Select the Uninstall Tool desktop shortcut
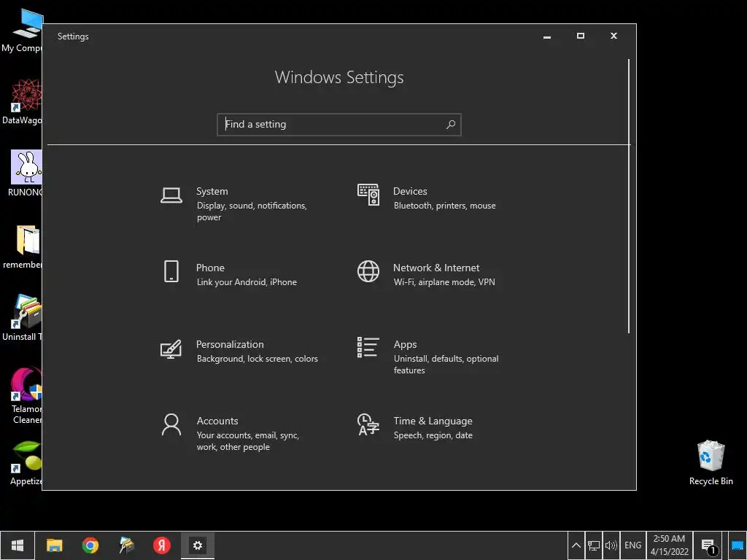Viewport: 747px width, 560px height. click(22, 318)
